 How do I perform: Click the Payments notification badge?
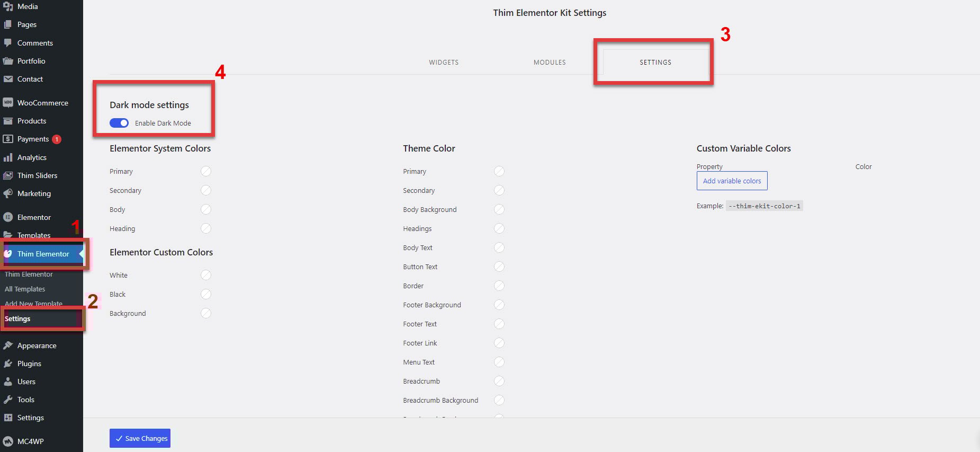(x=57, y=139)
